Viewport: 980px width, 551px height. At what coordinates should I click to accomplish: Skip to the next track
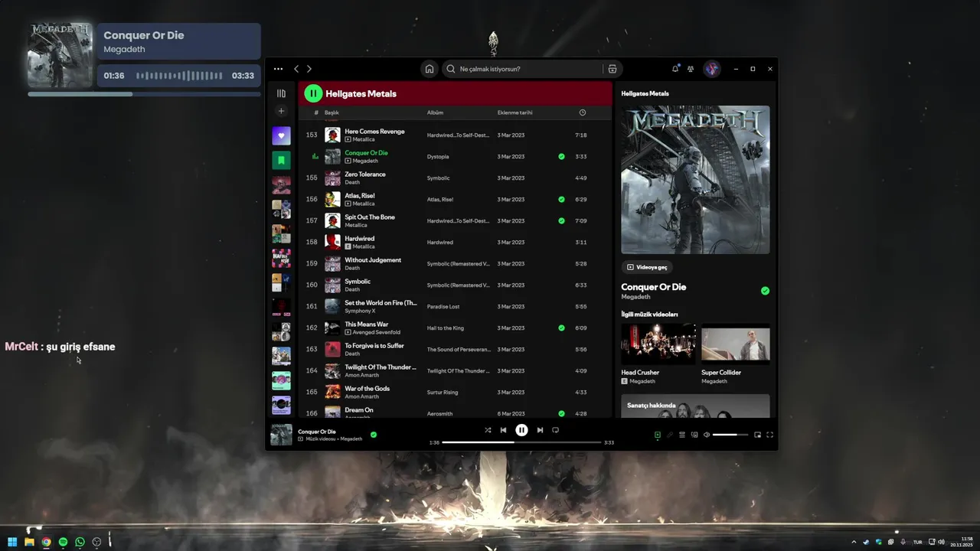point(540,430)
